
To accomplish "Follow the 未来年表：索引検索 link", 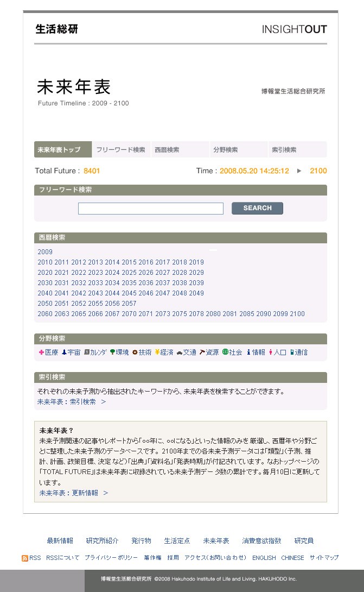I will (x=72, y=402).
